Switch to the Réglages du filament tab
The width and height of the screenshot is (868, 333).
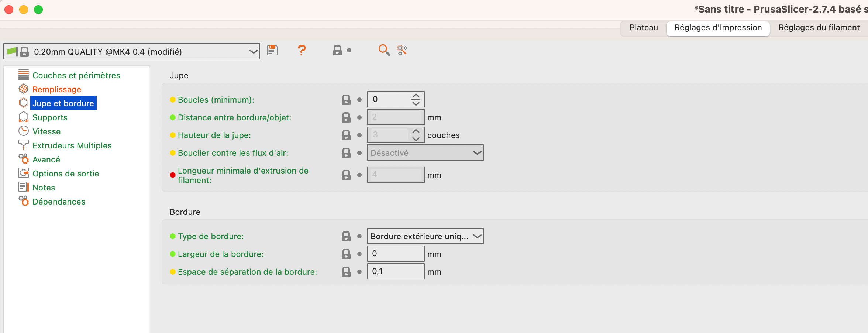[819, 28]
